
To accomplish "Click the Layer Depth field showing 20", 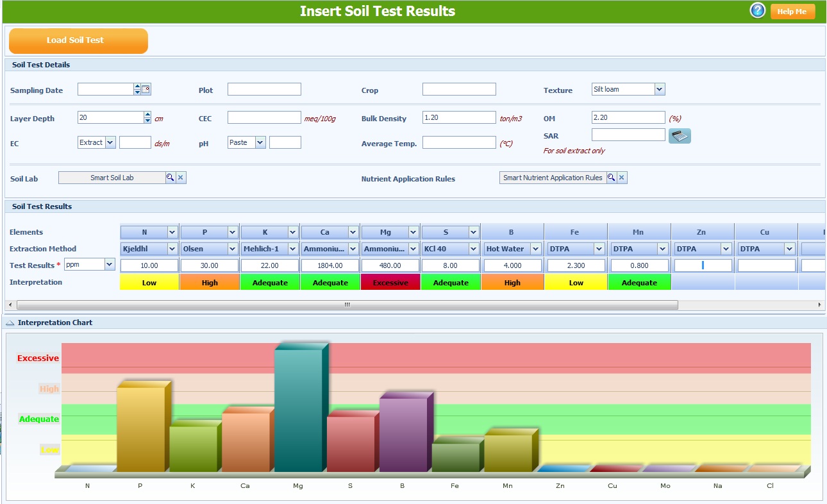I will click(111, 117).
